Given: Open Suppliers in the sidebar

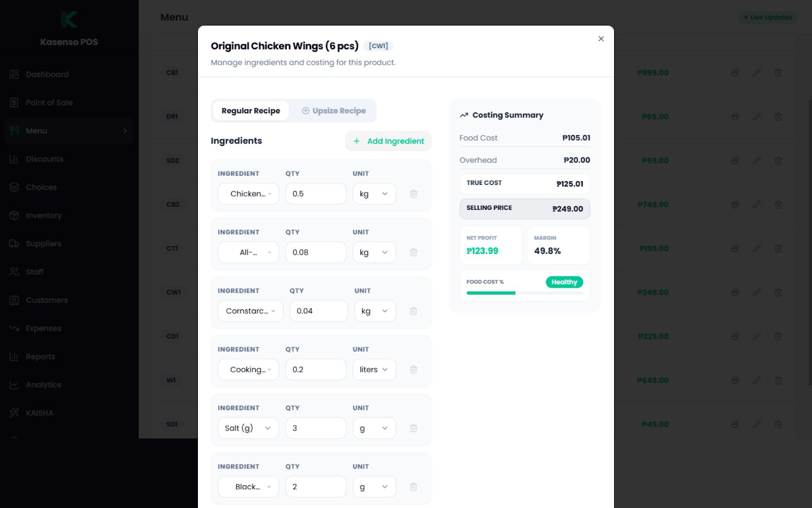Looking at the screenshot, I should pos(69,244).
